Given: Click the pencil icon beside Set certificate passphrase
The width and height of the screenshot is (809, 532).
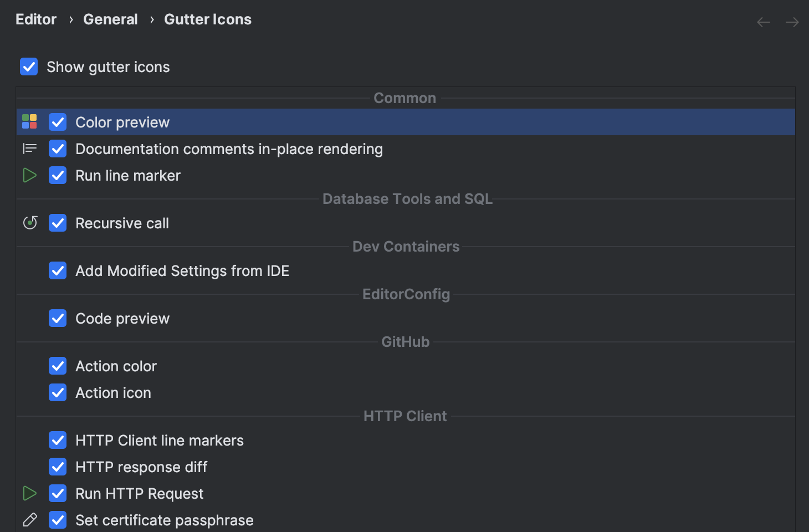Looking at the screenshot, I should [x=29, y=520].
